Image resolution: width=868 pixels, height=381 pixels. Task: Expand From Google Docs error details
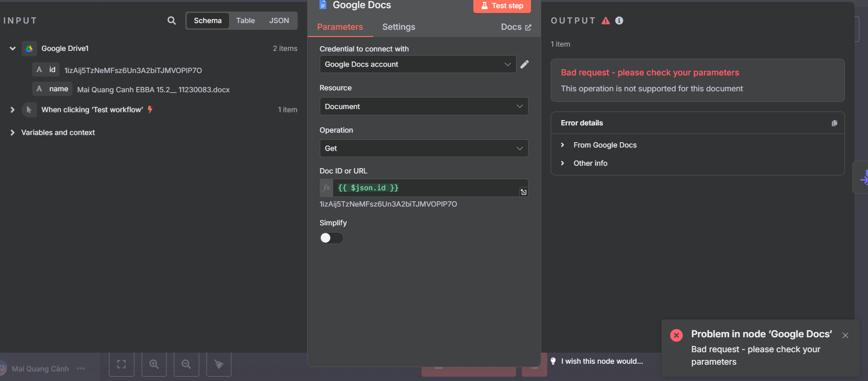pyautogui.click(x=563, y=145)
